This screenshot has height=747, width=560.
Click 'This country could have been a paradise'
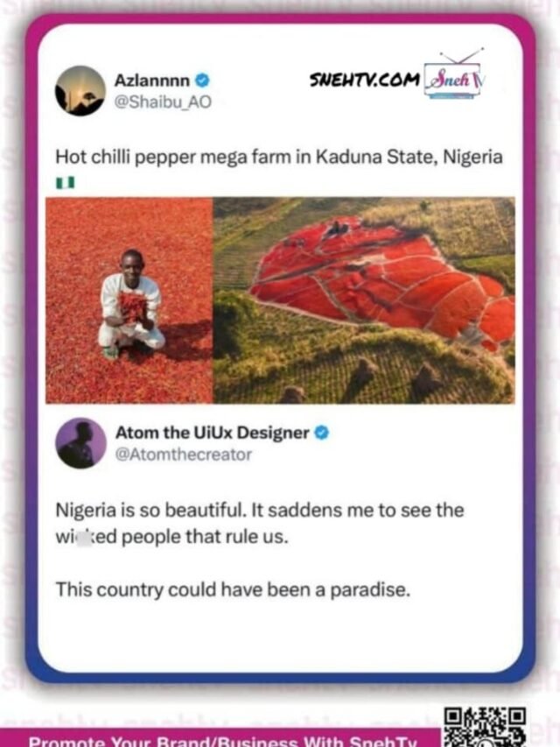233,589
